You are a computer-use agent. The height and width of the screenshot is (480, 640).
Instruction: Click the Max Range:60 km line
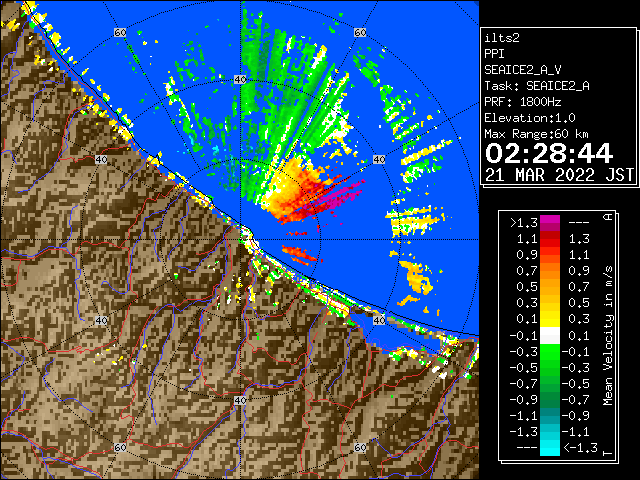tap(536, 134)
